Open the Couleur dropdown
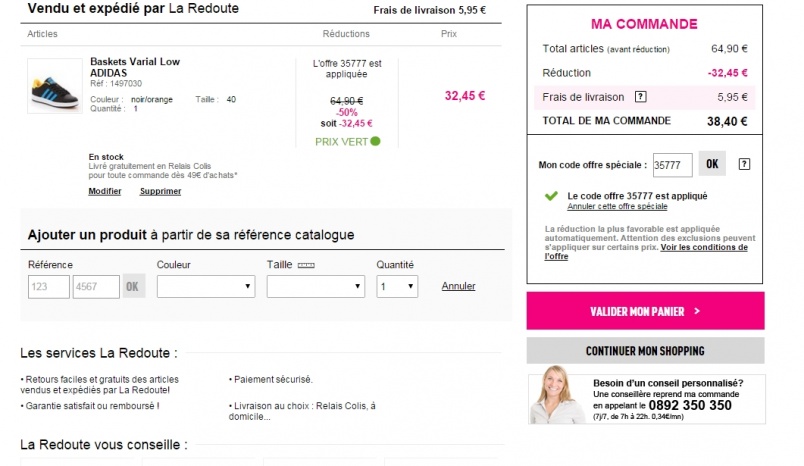Screen dimensions: 804x466 click(206, 287)
